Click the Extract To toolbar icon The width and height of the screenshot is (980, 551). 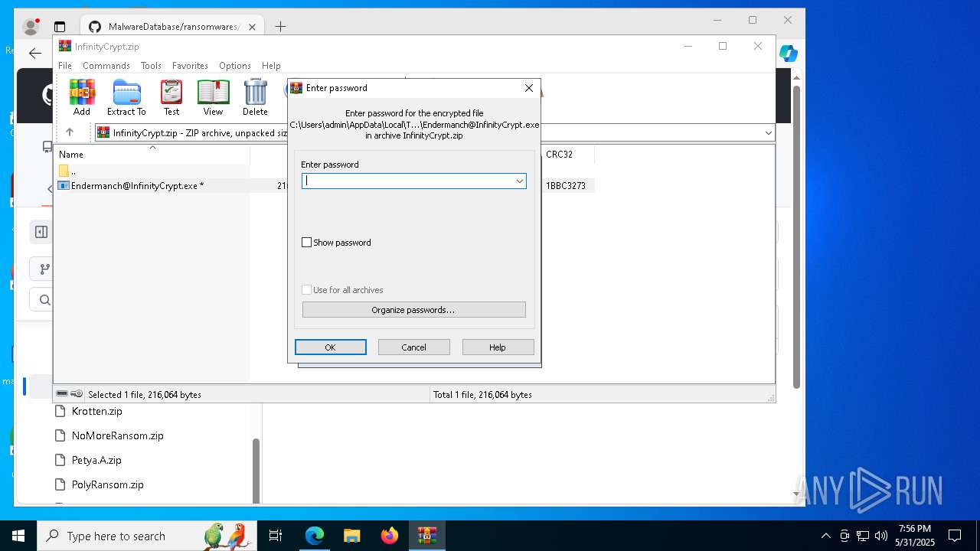(126, 97)
